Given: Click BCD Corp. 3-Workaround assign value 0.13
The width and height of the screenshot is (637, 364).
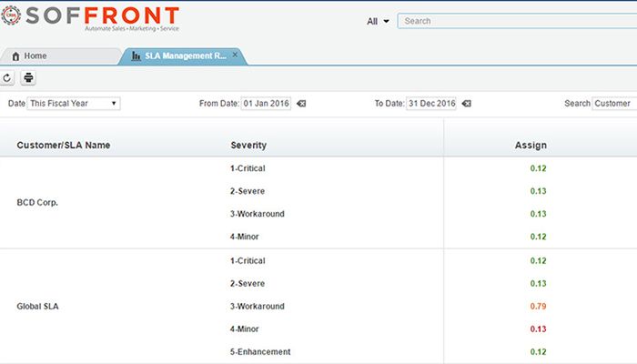Looking at the screenshot, I should (x=539, y=214).
